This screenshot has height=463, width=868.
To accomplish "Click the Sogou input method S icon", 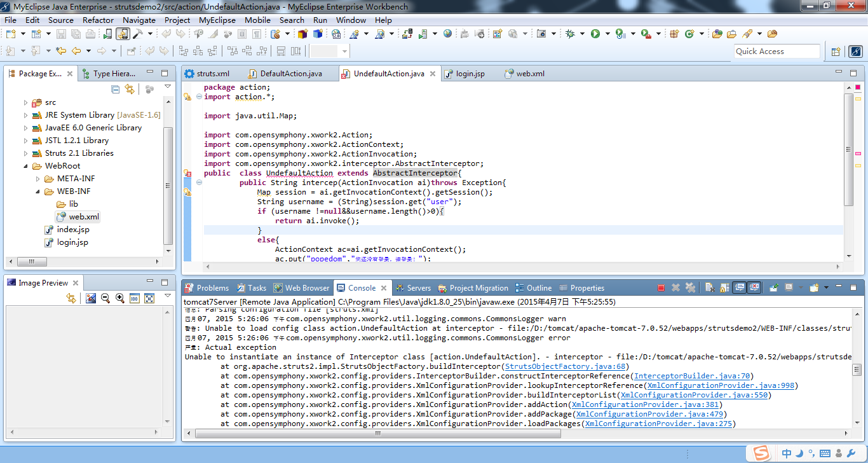I will coord(761,453).
